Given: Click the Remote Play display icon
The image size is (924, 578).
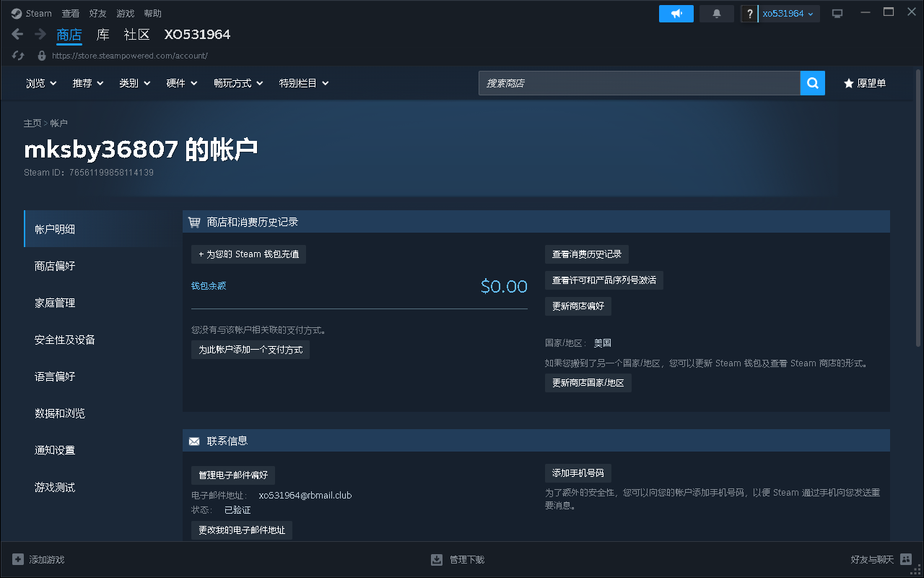Looking at the screenshot, I should pos(837,12).
